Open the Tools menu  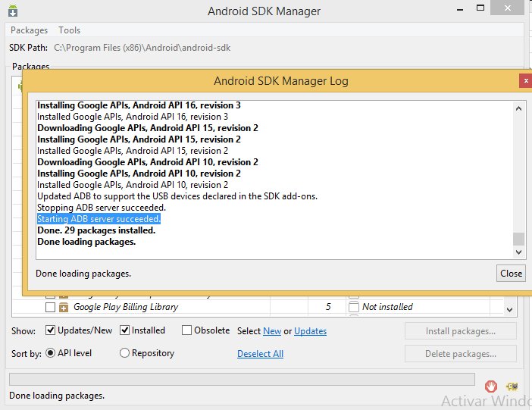coord(69,30)
